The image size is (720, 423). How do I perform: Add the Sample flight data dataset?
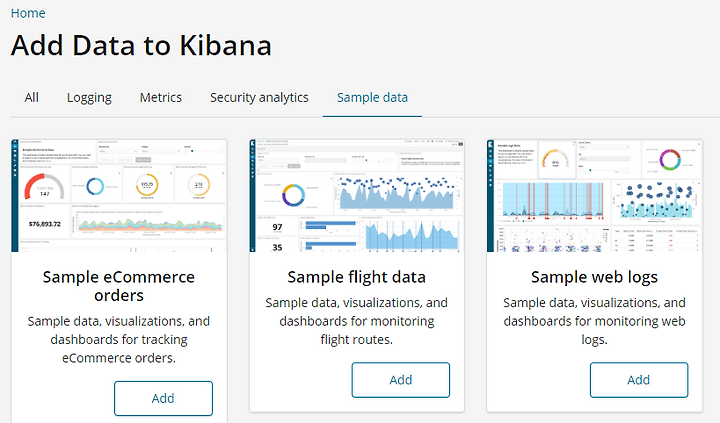(401, 380)
